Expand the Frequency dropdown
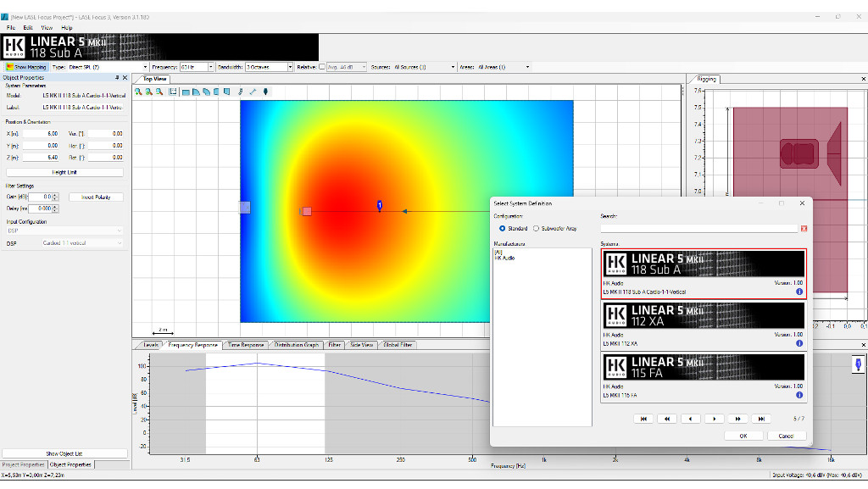The width and height of the screenshot is (868, 489). 210,67
